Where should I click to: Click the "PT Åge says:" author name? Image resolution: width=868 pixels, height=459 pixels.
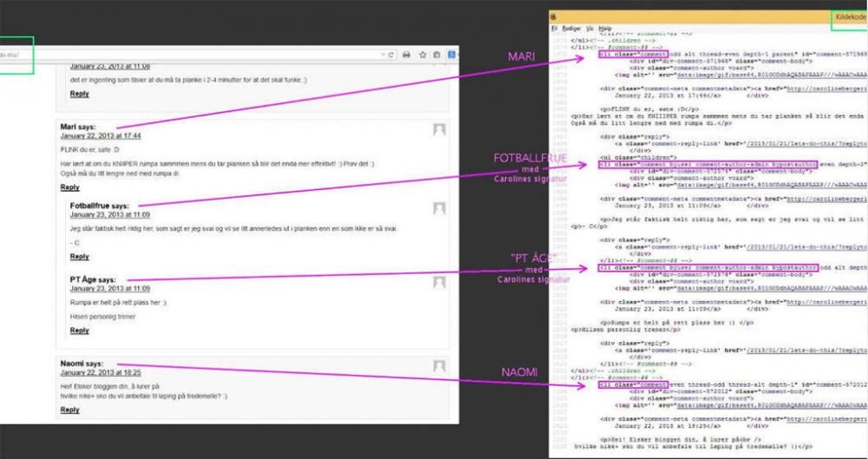point(93,280)
